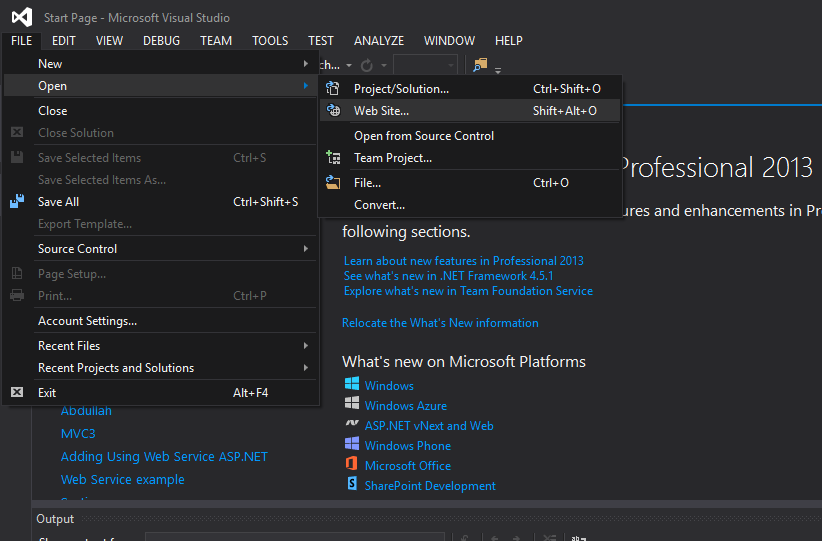The image size is (822, 541).
Task: Open the WINDOW menu
Action: (449, 40)
